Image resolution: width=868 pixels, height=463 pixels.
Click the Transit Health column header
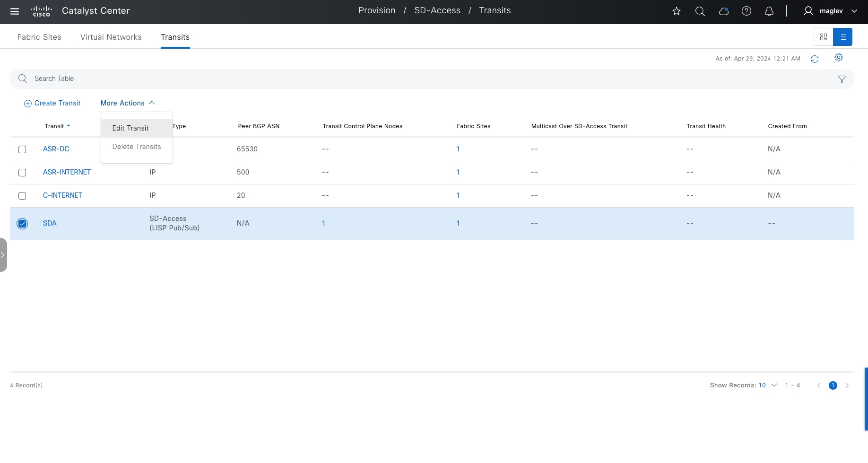point(706,126)
